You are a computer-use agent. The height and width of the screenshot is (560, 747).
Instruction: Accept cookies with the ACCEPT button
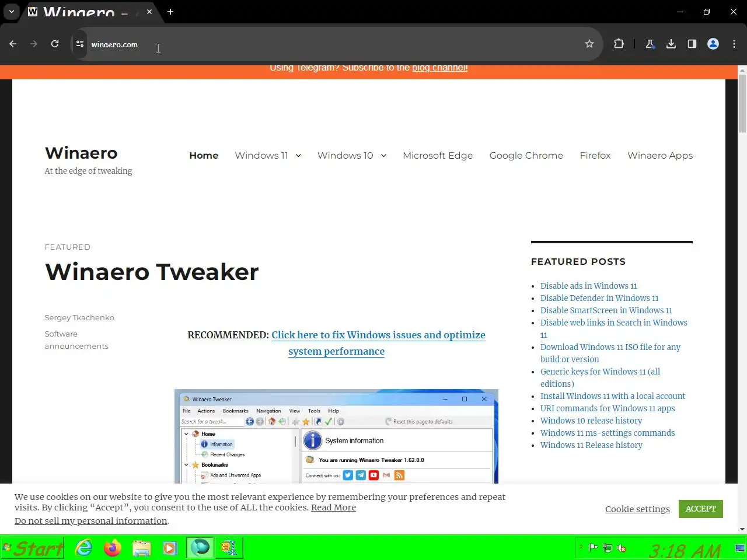coord(701,509)
